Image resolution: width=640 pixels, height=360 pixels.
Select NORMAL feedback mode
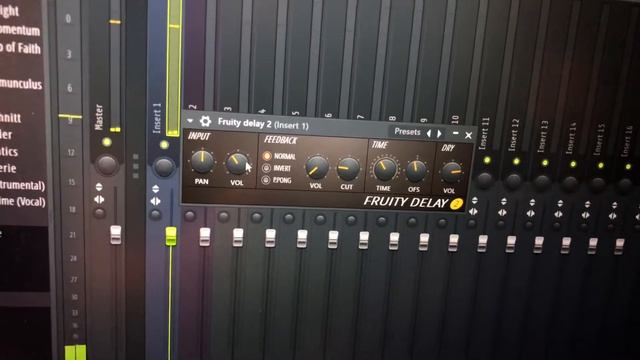[x=267, y=156]
